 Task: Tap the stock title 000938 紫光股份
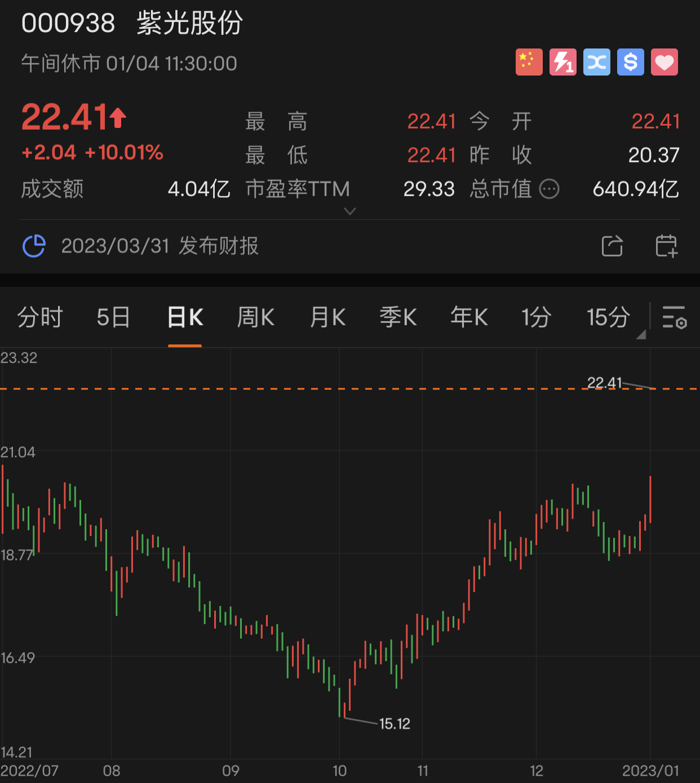point(132,23)
